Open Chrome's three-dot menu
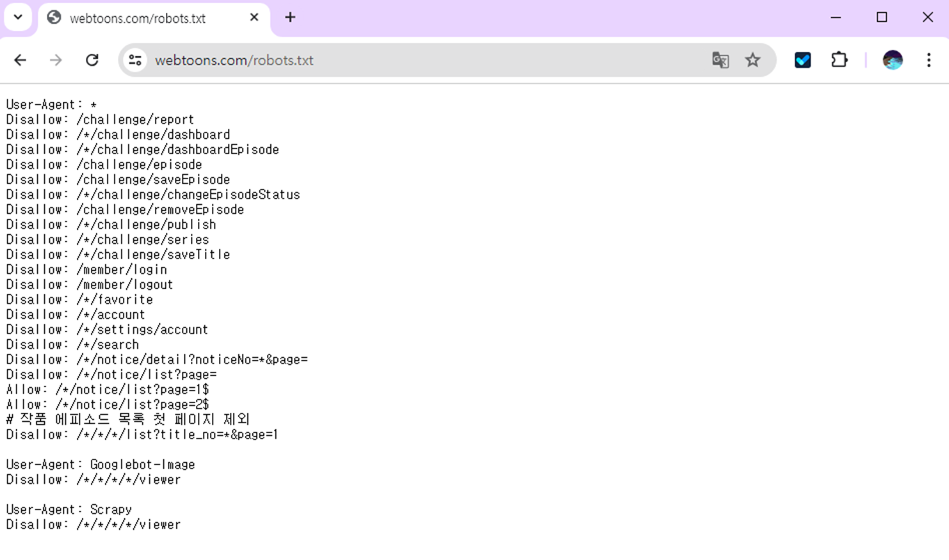This screenshot has width=949, height=560. click(929, 60)
